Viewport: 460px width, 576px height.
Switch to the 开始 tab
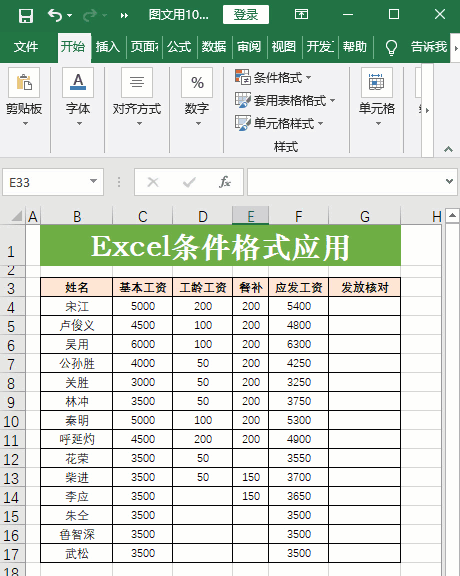pyautogui.click(x=73, y=47)
